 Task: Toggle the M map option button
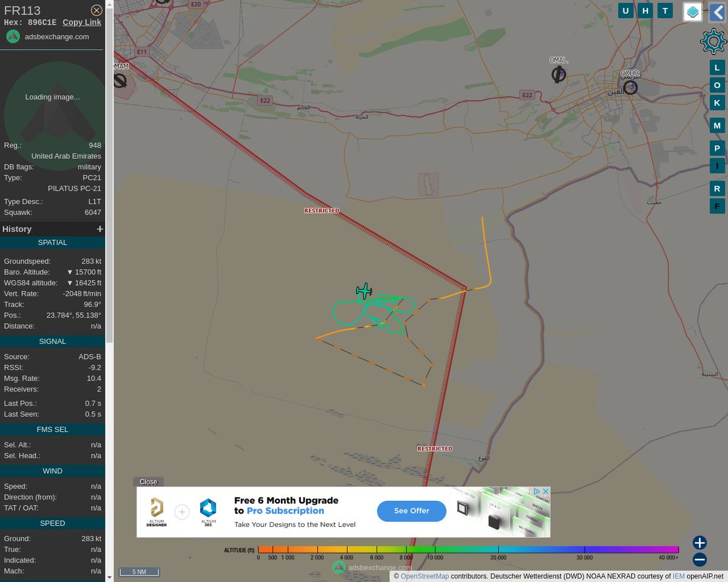coord(717,125)
